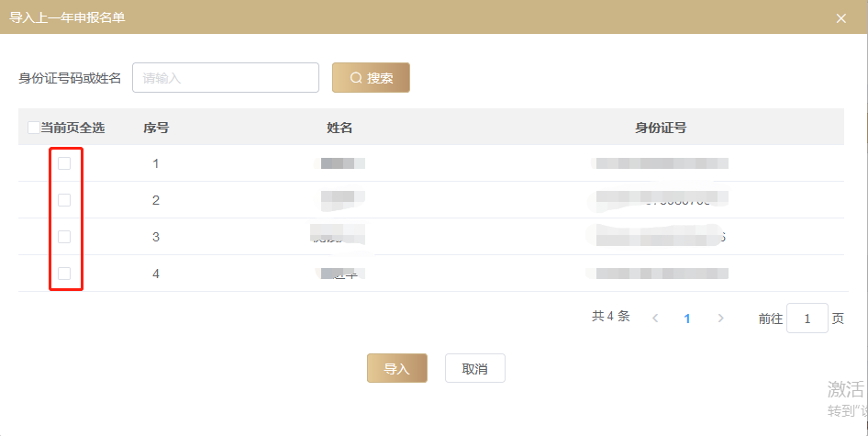The image size is (868, 436).
Task: Click serial number 1 cell
Action: tap(156, 163)
